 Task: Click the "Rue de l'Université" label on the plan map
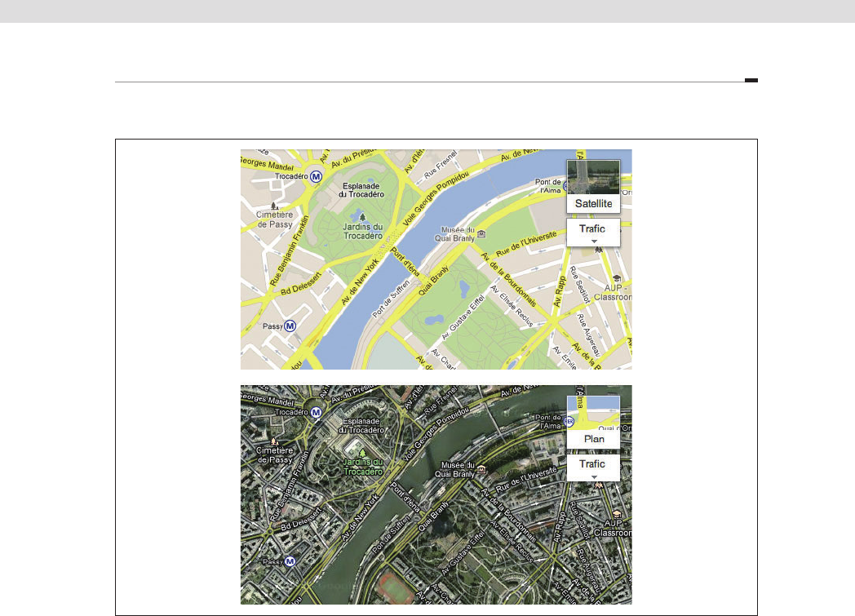pyautogui.click(x=526, y=244)
